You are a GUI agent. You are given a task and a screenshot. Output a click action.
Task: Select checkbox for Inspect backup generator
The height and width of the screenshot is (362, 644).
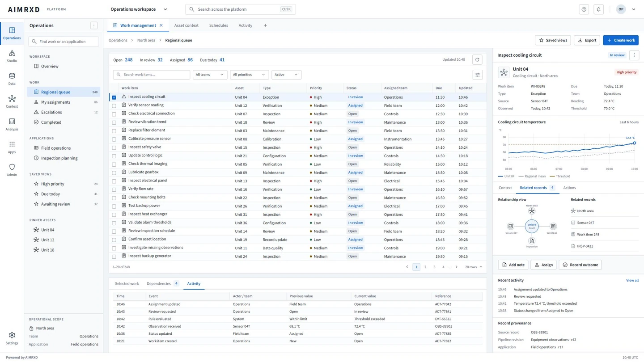pyautogui.click(x=114, y=257)
